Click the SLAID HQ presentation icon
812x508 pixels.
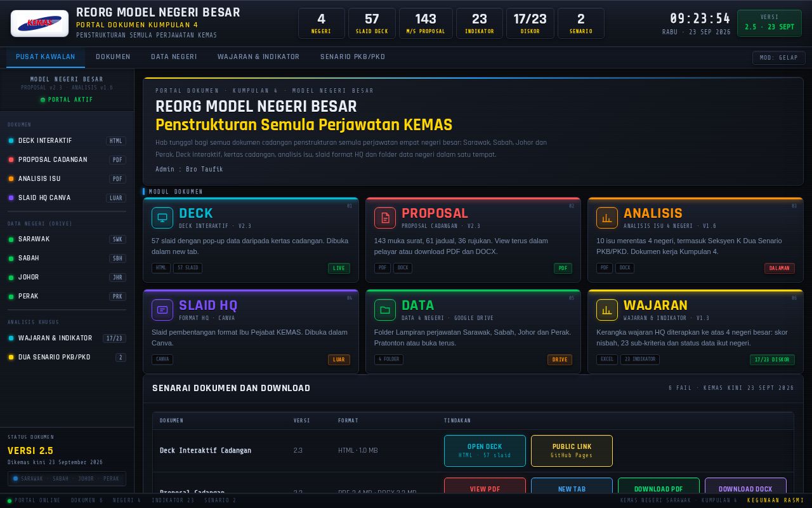[162, 310]
